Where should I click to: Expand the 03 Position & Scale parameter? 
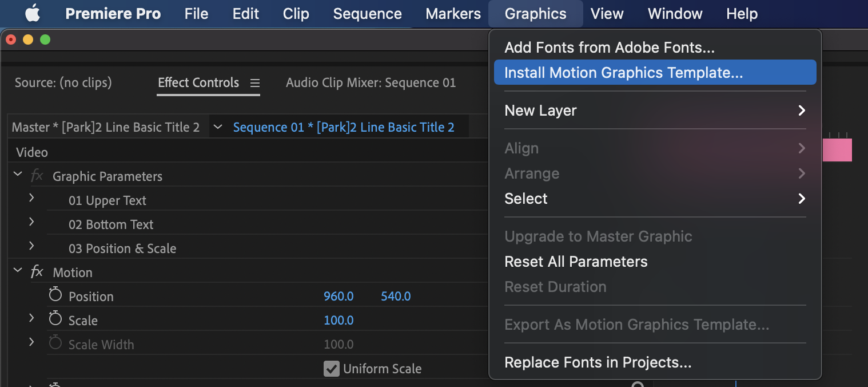pos(31,246)
